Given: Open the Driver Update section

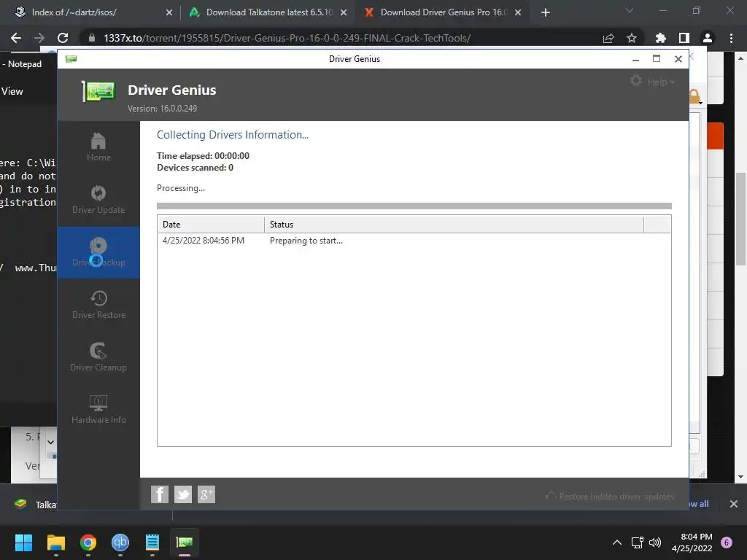Looking at the screenshot, I should click(98, 200).
